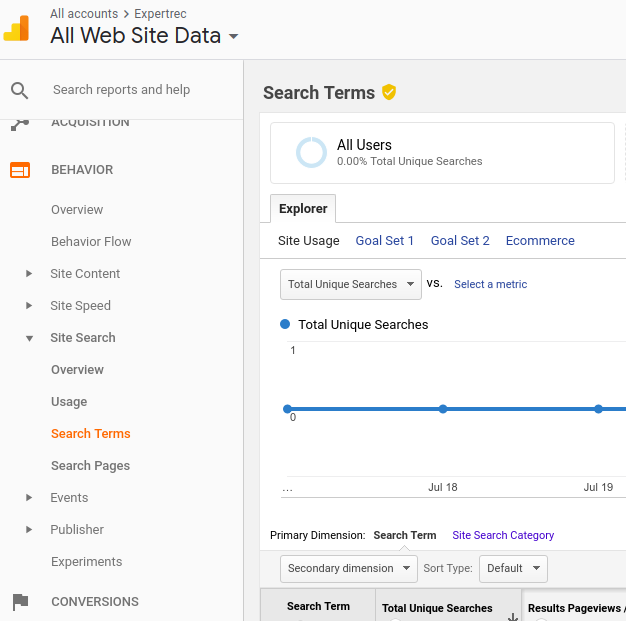
Task: Expand the Publisher menu arrow
Action: click(29, 530)
